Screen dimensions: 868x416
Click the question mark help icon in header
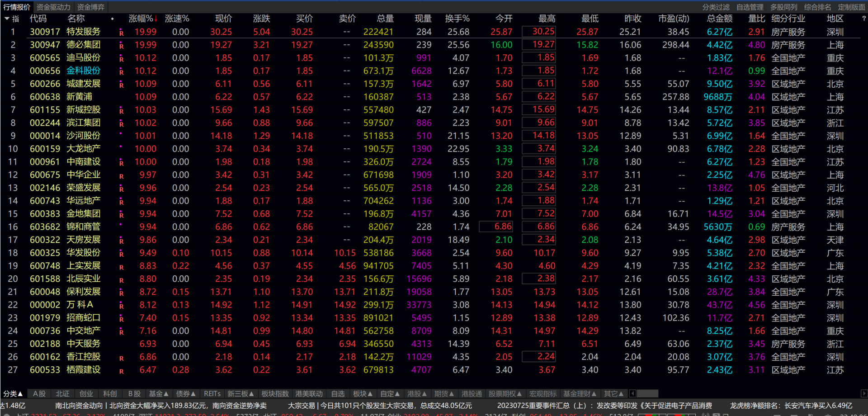[x=864, y=19]
